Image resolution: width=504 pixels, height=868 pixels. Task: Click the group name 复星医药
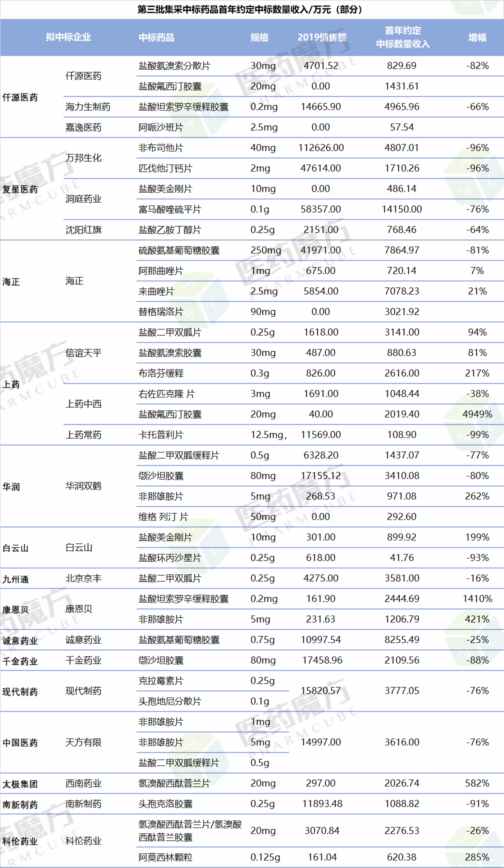(x=20, y=189)
